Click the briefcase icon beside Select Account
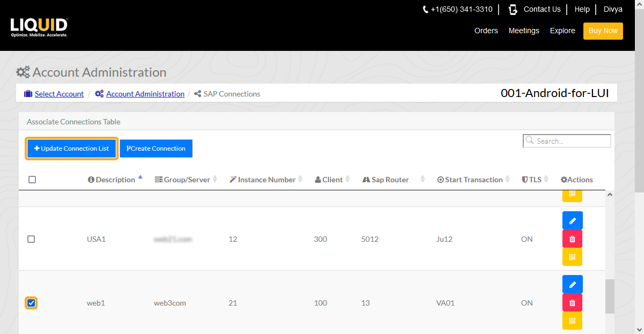Screen dimensions: 644x334 coord(28,94)
